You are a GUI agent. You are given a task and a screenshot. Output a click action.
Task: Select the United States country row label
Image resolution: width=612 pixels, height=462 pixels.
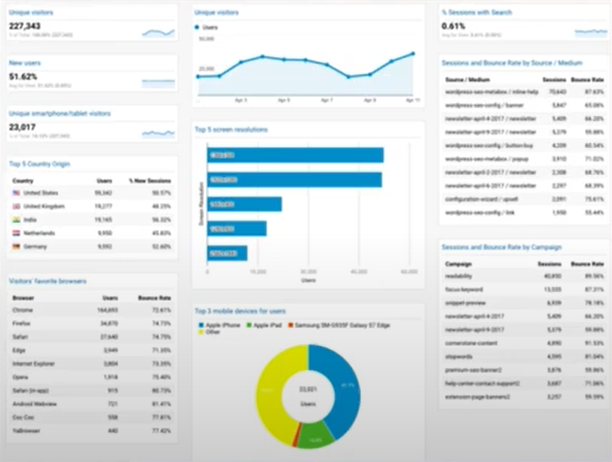coord(41,193)
